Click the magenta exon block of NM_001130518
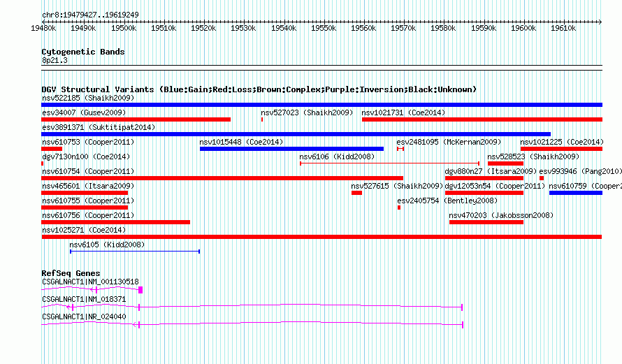This screenshot has width=622, height=364. pyautogui.click(x=140, y=290)
